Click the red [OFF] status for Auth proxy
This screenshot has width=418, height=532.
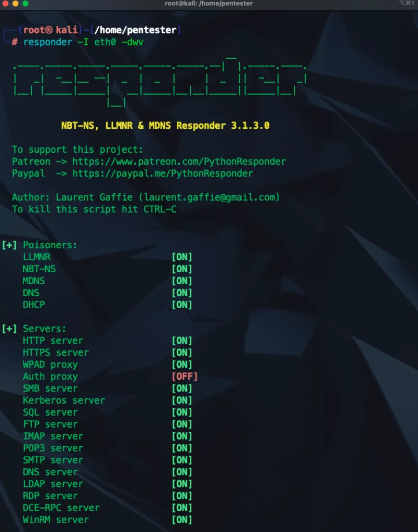point(185,376)
